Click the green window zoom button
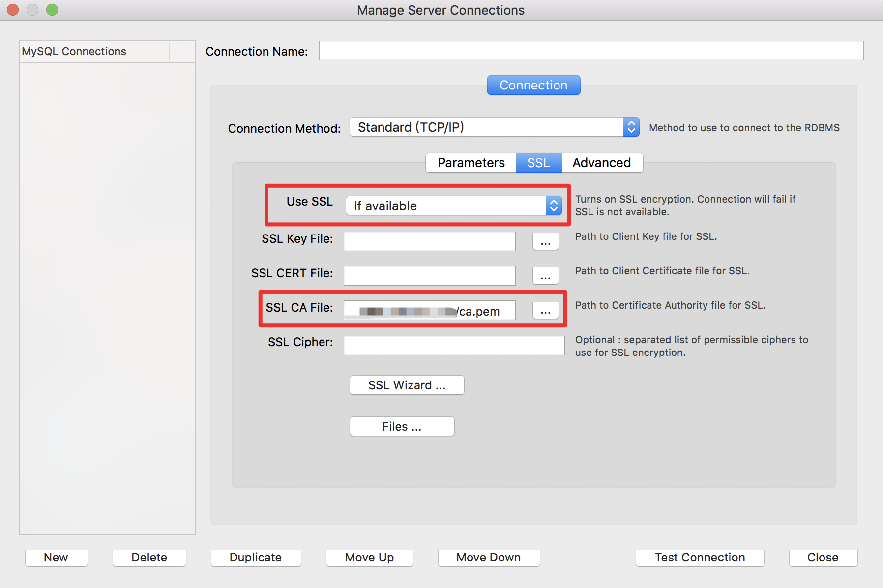 click(52, 10)
